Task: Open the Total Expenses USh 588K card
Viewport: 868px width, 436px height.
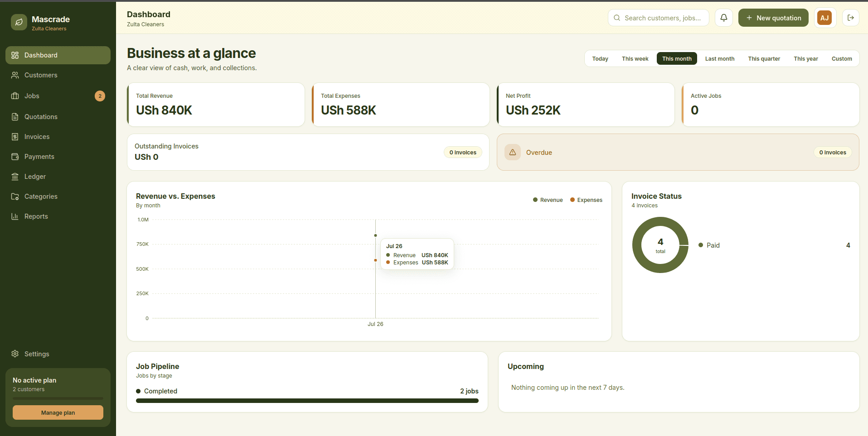Action: click(x=401, y=105)
